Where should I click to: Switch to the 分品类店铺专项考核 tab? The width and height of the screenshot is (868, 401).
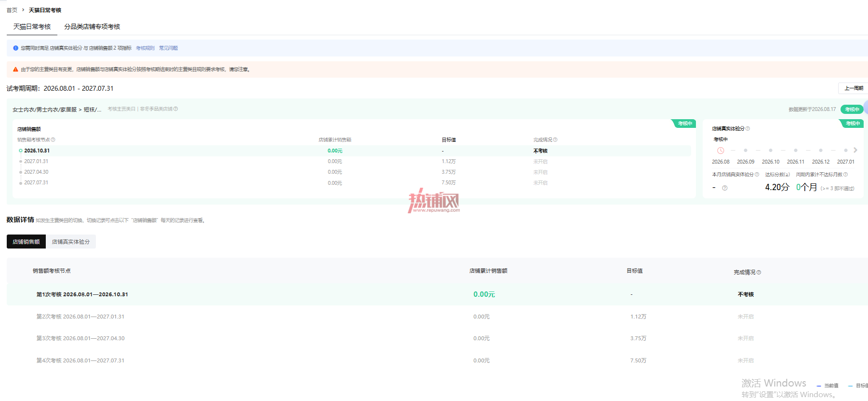[92, 27]
